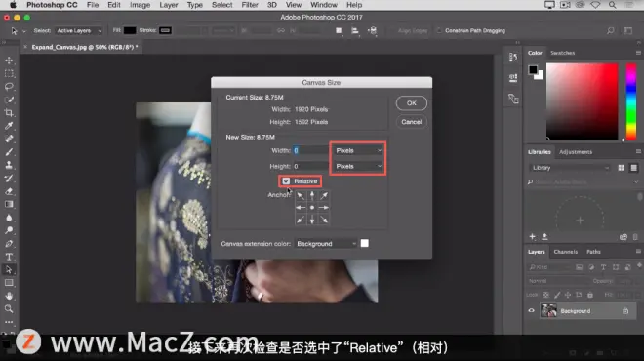Click the white canvas extension color swatch
The height and width of the screenshot is (361, 644).
coord(364,244)
